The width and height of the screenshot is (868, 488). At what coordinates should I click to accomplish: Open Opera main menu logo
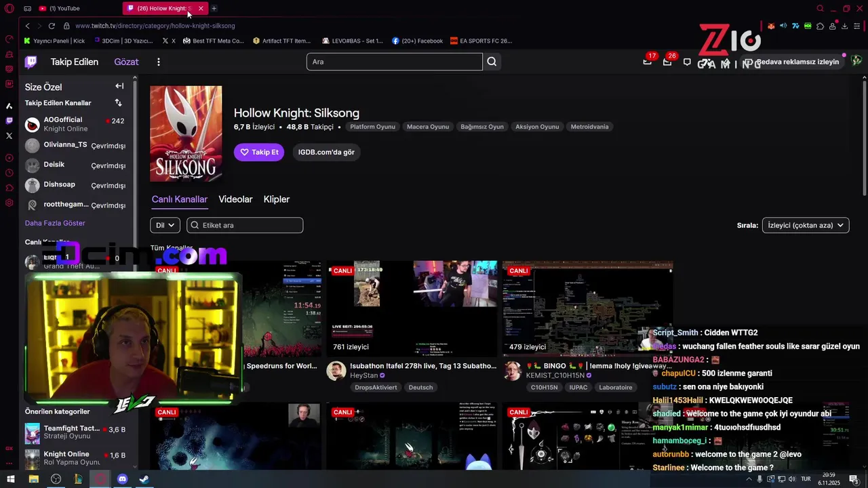pyautogui.click(x=9, y=9)
